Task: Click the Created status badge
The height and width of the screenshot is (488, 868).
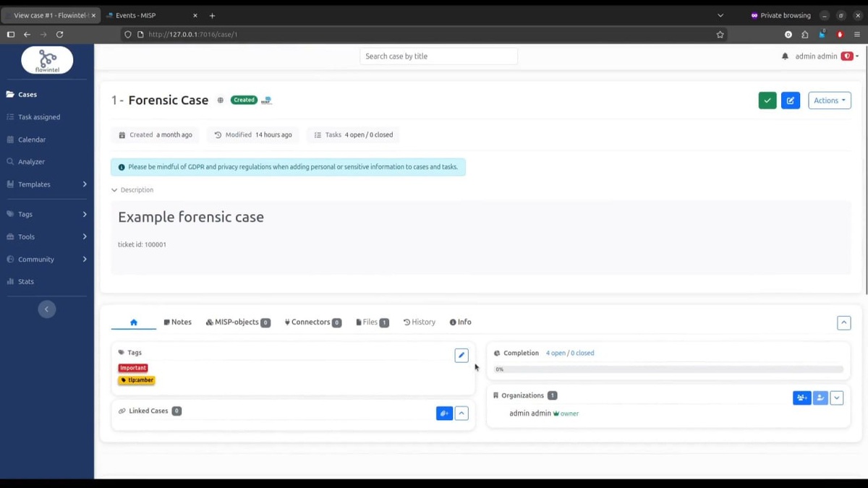Action: click(x=244, y=100)
